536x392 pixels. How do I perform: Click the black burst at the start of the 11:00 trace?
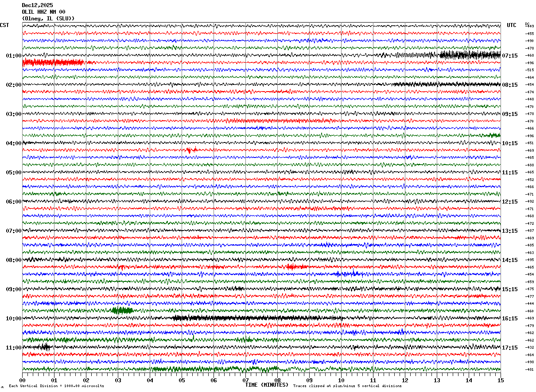click(43, 347)
